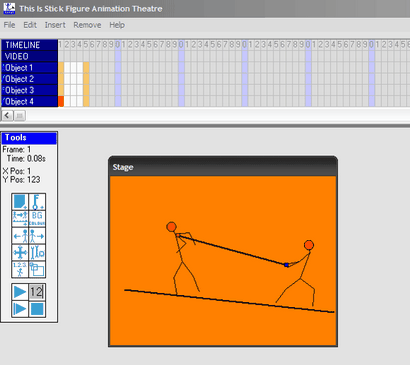This screenshot has height=365, width=410.
Task: Click the timeline scroll-left arrow button
Action: tap(7, 116)
